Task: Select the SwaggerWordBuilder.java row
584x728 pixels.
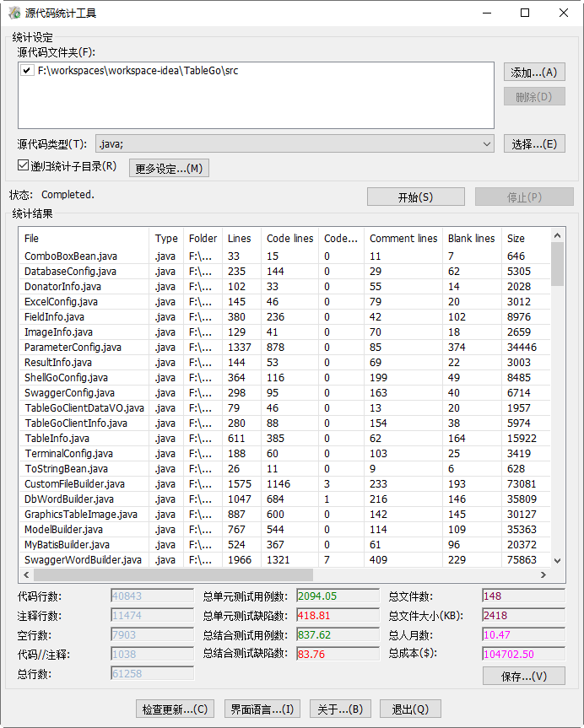Action: coord(284,560)
